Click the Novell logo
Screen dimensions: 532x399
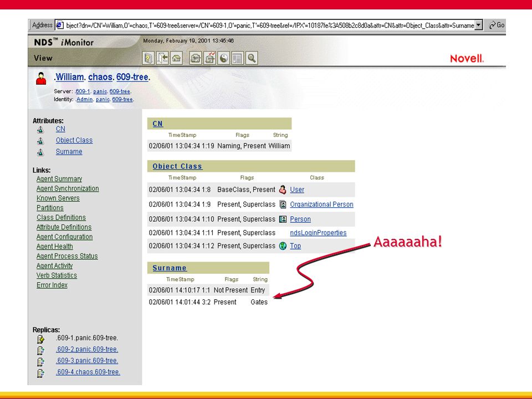tap(467, 58)
